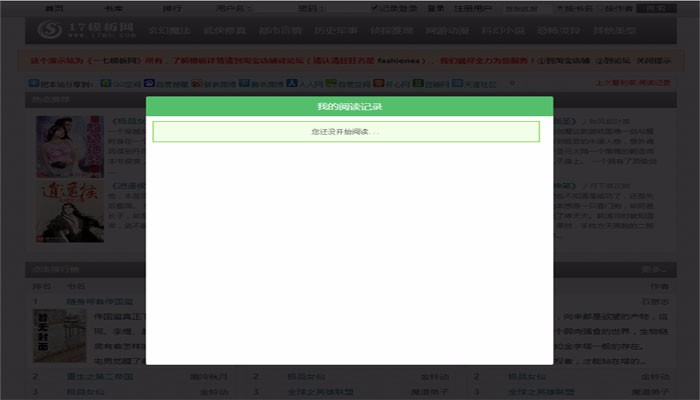This screenshot has height=400, width=700.
Task: Go to the 网游动漫 category
Action: (447, 30)
